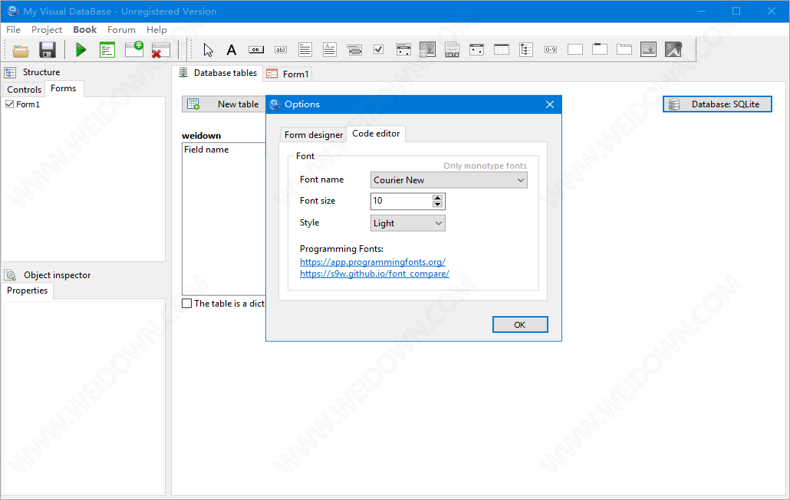
Task: Click the Object inspector panel title
Action: click(x=57, y=275)
